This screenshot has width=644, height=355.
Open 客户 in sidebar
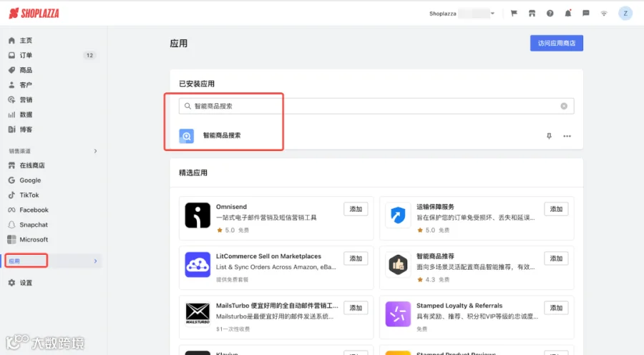pyautogui.click(x=26, y=84)
